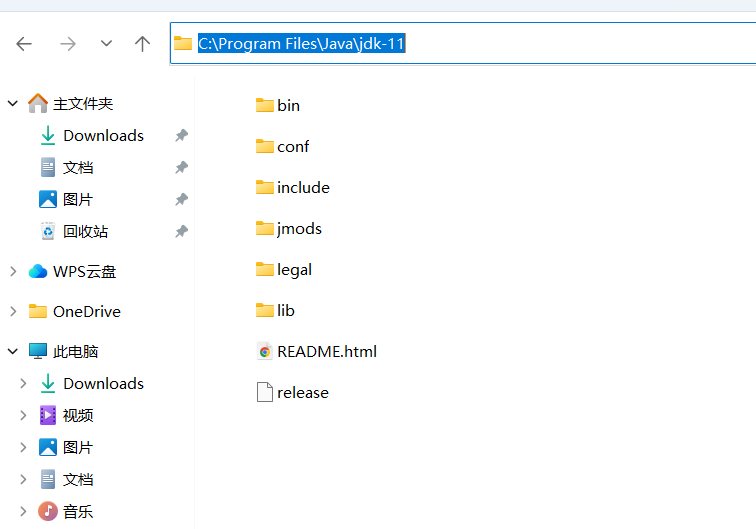Select the 音乐 music icon
The height and width of the screenshot is (529, 756).
[48, 511]
